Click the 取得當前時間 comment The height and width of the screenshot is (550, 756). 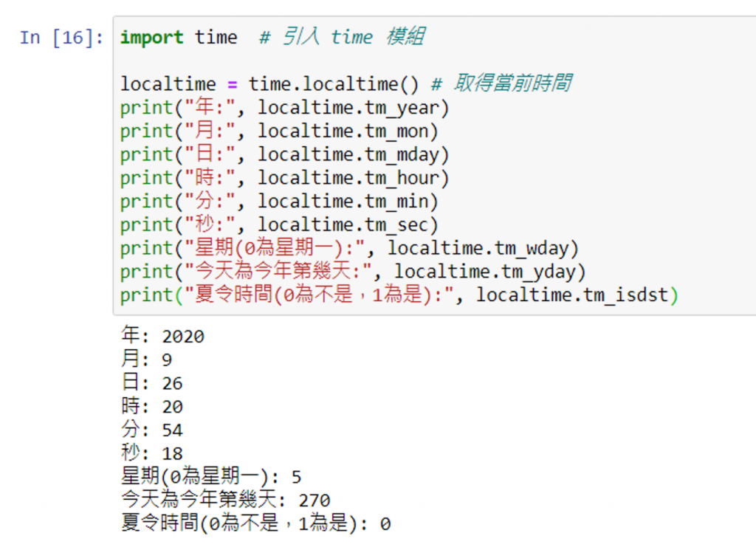(501, 83)
